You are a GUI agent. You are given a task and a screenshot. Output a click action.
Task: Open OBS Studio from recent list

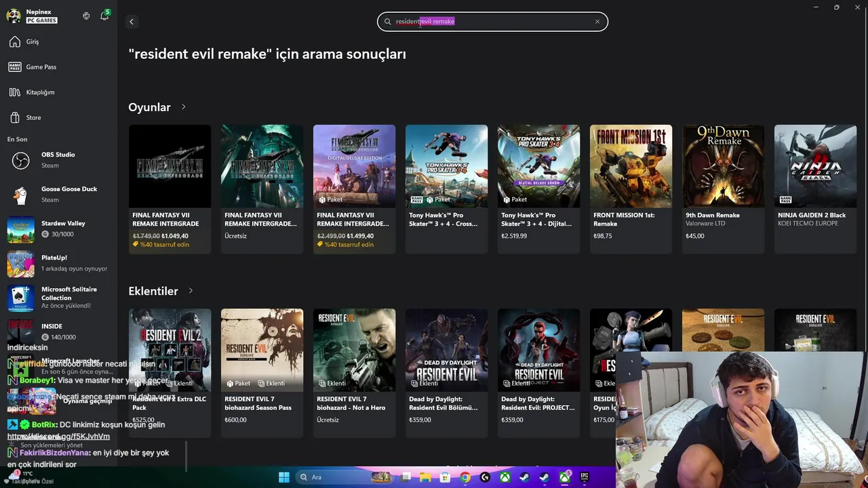(x=58, y=160)
